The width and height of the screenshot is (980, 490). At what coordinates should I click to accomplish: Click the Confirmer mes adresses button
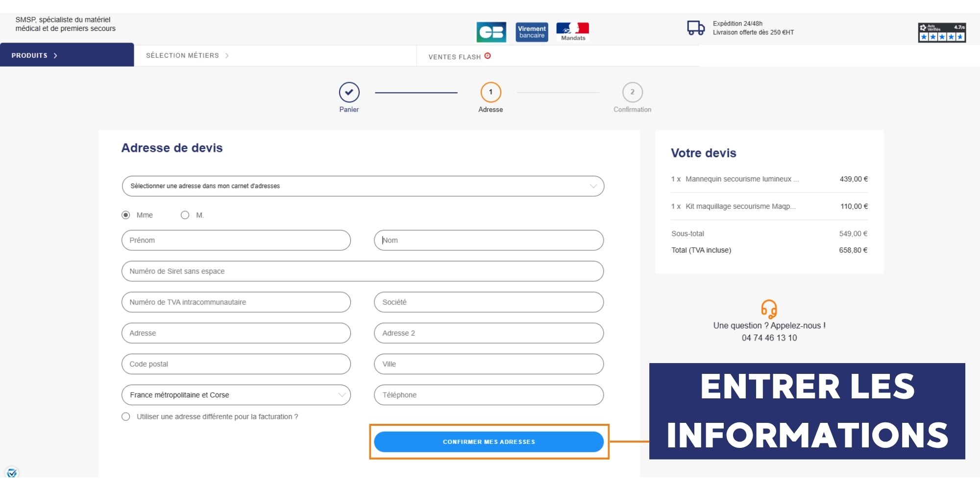[489, 441]
